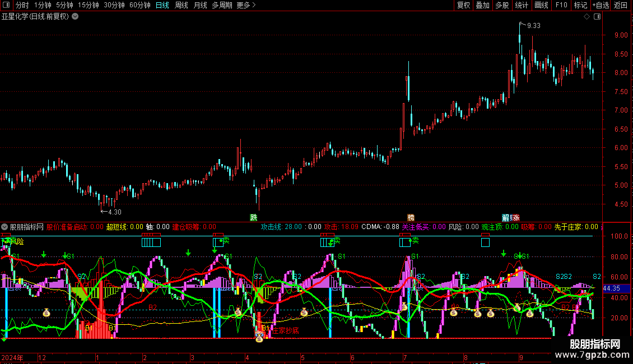Screen dimensions: 633x364
Task: Click the diamond icon in chart header
Action: pos(587,17)
